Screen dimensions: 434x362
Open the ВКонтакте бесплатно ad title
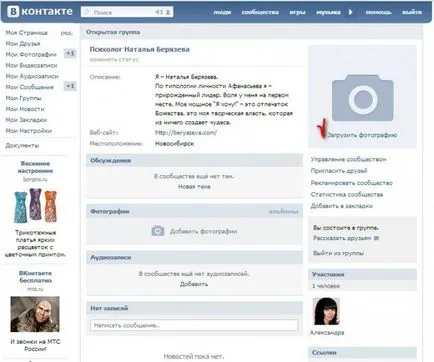coord(35,277)
